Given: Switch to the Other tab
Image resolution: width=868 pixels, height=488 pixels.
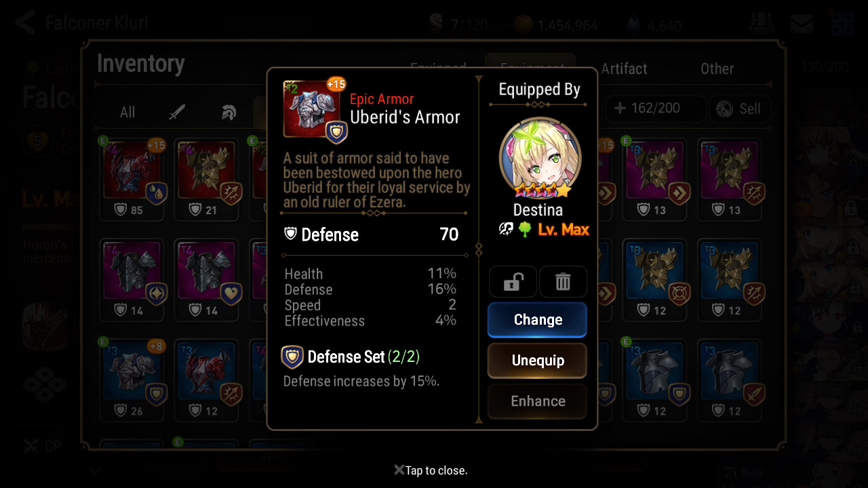Looking at the screenshot, I should pos(717,68).
